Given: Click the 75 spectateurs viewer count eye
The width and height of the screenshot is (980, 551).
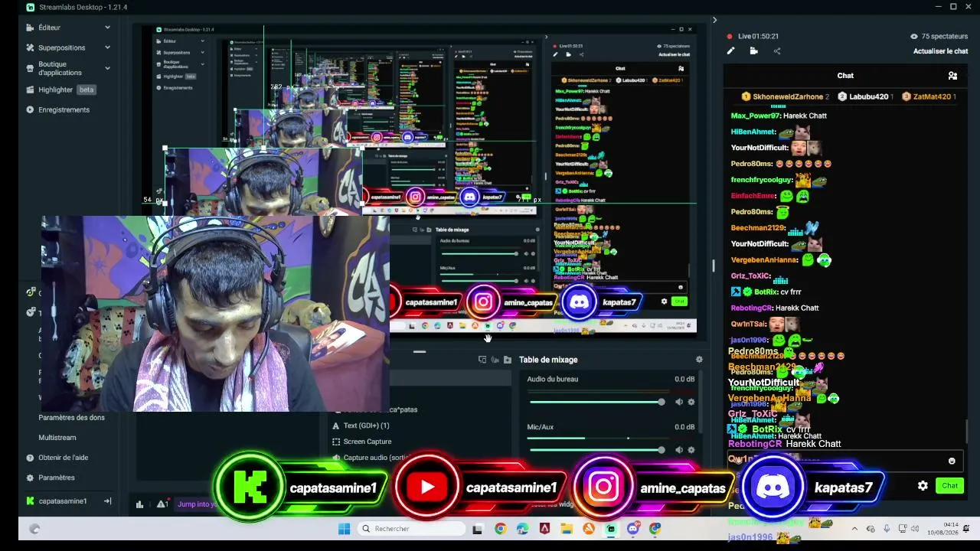Looking at the screenshot, I should (914, 36).
